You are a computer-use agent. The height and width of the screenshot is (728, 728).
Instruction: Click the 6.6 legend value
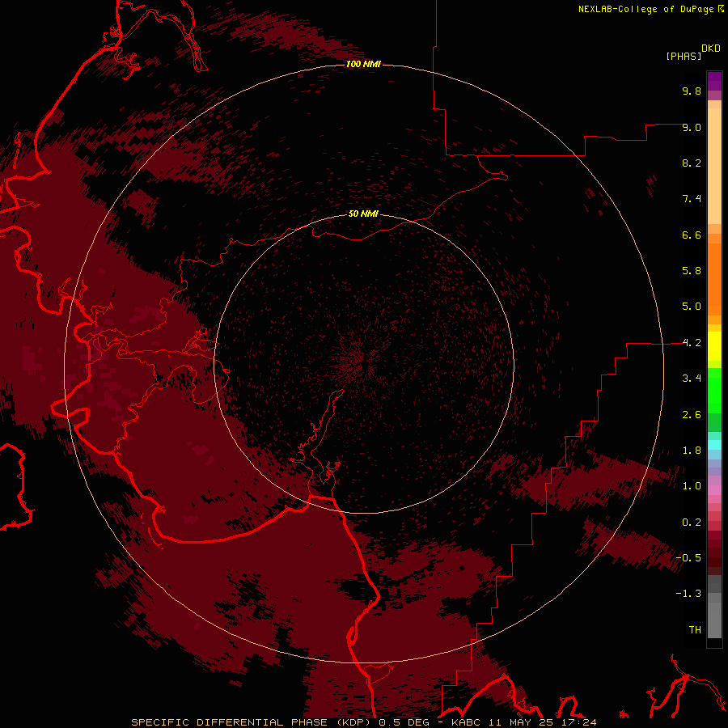[x=692, y=235]
